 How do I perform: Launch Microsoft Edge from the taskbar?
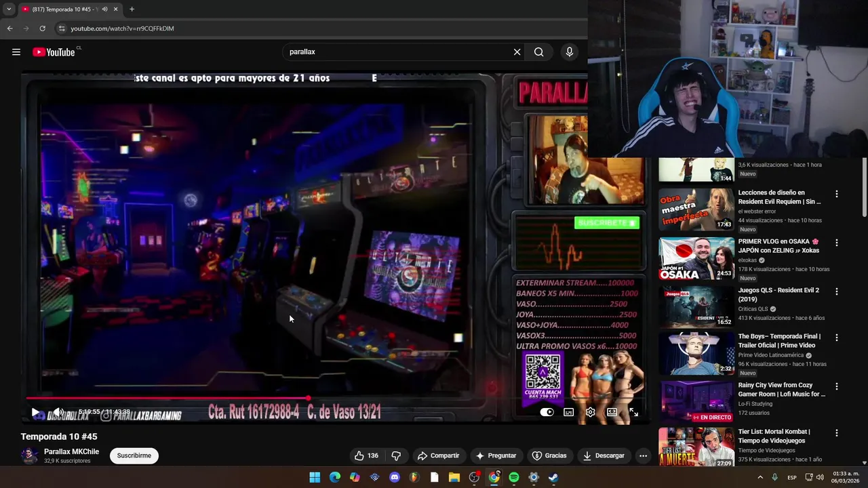(335, 477)
